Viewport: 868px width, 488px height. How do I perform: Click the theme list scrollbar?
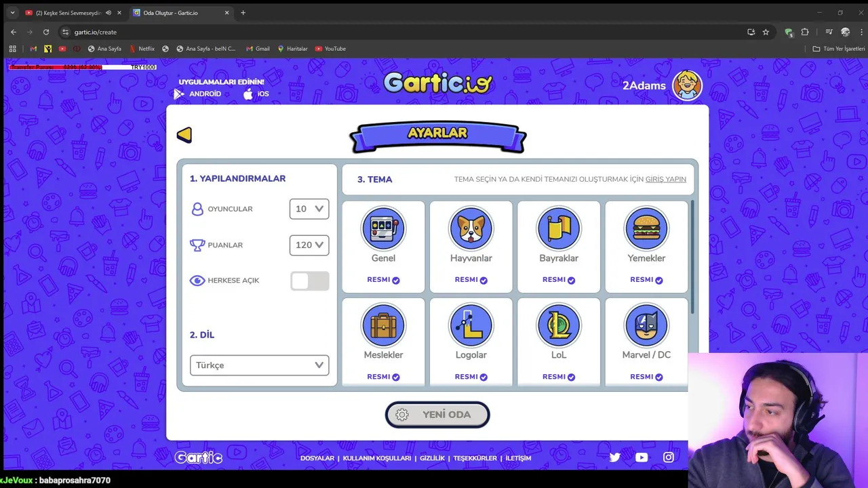[x=692, y=258]
